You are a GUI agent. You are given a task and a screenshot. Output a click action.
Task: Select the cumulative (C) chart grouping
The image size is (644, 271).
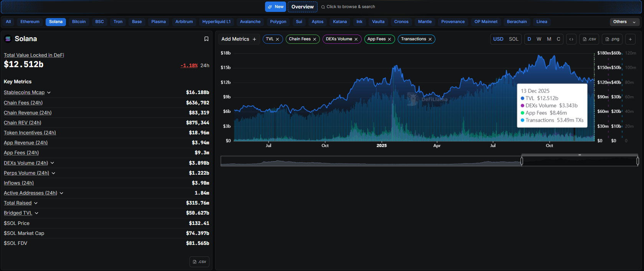[x=558, y=39]
